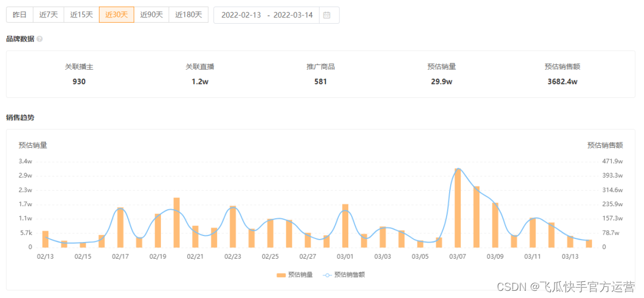Switch to the 近15天 range
This screenshot has width=644, height=298.
click(x=81, y=15)
